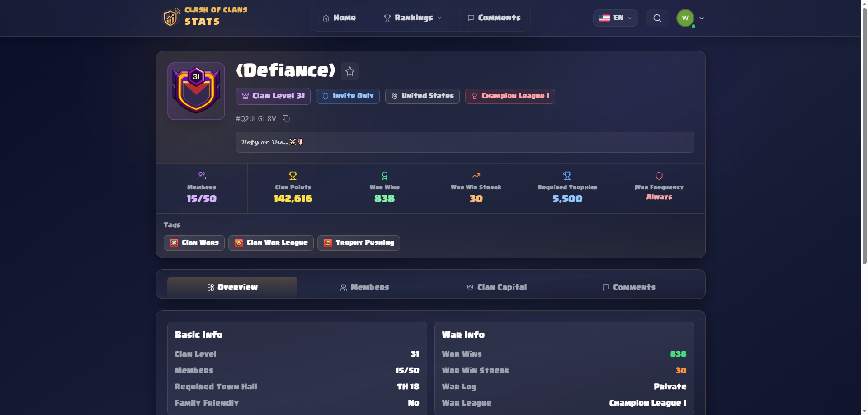Click the green W profile avatar
868x415 pixels.
pos(685,18)
